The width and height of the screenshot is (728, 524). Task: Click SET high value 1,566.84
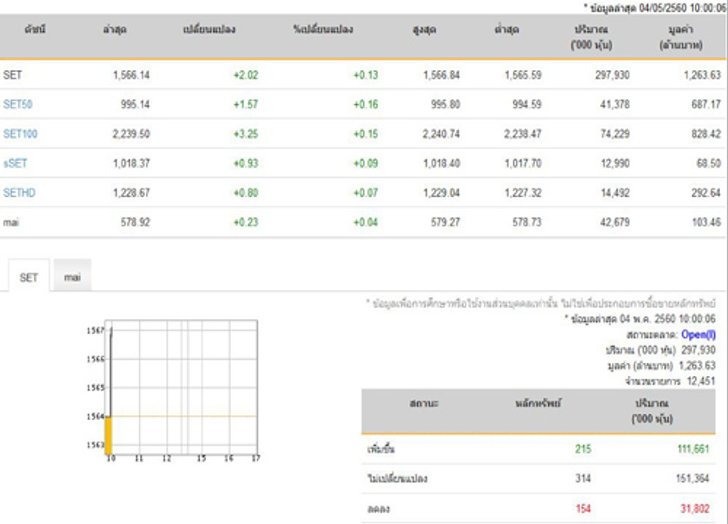442,75
